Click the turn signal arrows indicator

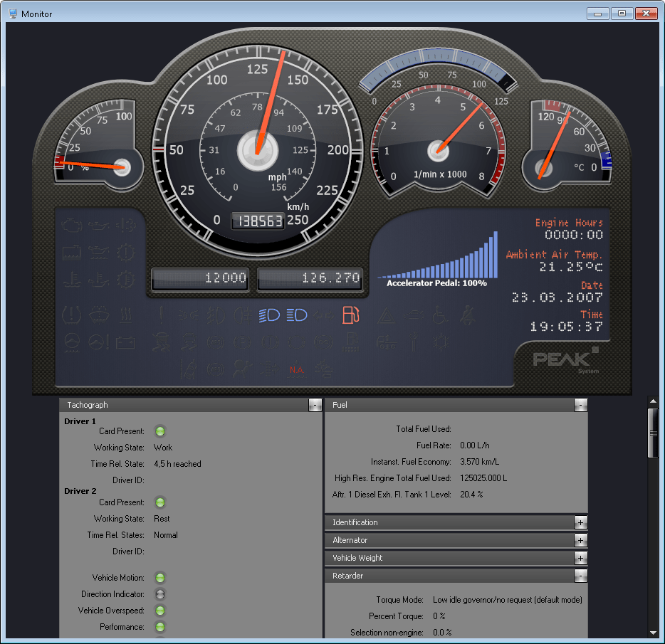coord(323,315)
